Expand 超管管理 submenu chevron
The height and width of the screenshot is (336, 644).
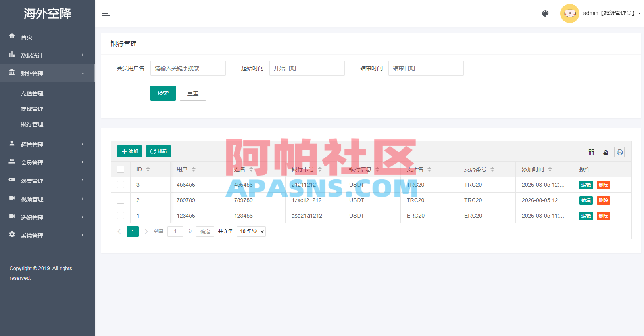[x=83, y=144]
